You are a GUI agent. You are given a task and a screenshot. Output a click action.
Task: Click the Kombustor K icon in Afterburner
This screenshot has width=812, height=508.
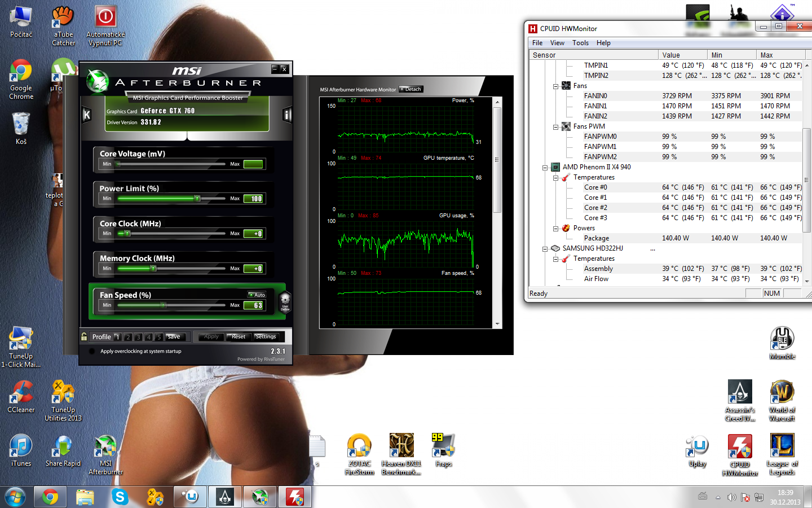pos(87,115)
